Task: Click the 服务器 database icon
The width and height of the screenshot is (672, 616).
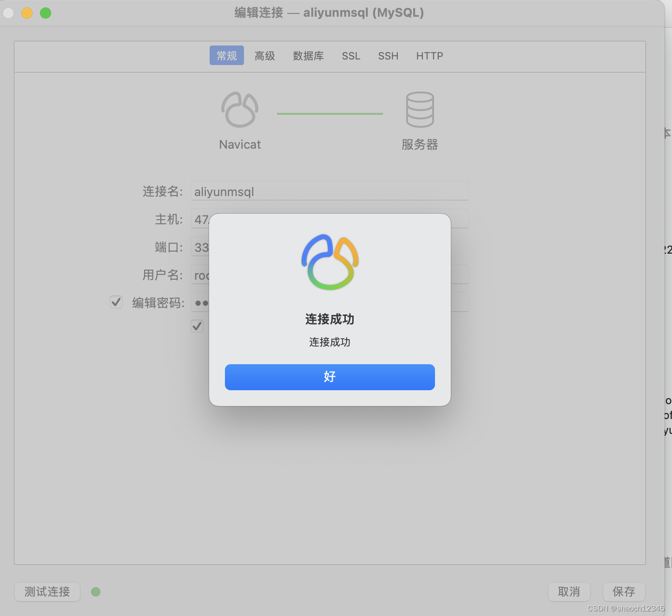Action: pyautogui.click(x=420, y=110)
